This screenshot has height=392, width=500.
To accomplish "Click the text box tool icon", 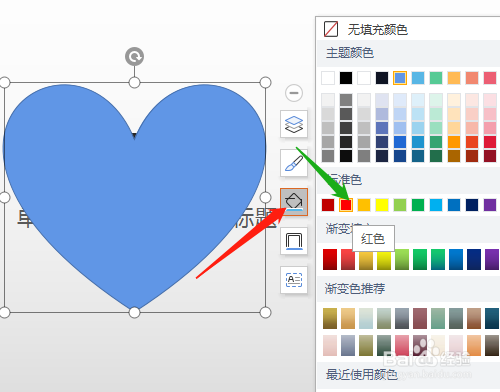I will coord(294,280).
